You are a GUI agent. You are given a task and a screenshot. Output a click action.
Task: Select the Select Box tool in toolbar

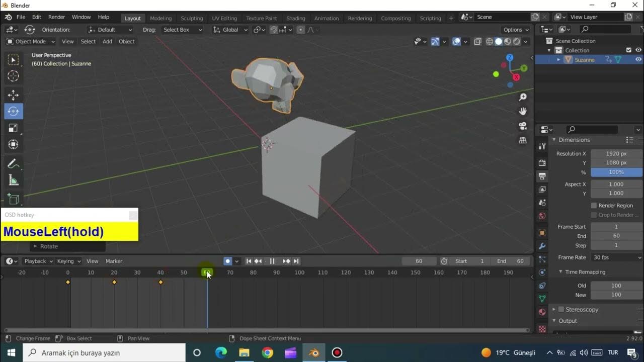click(14, 60)
